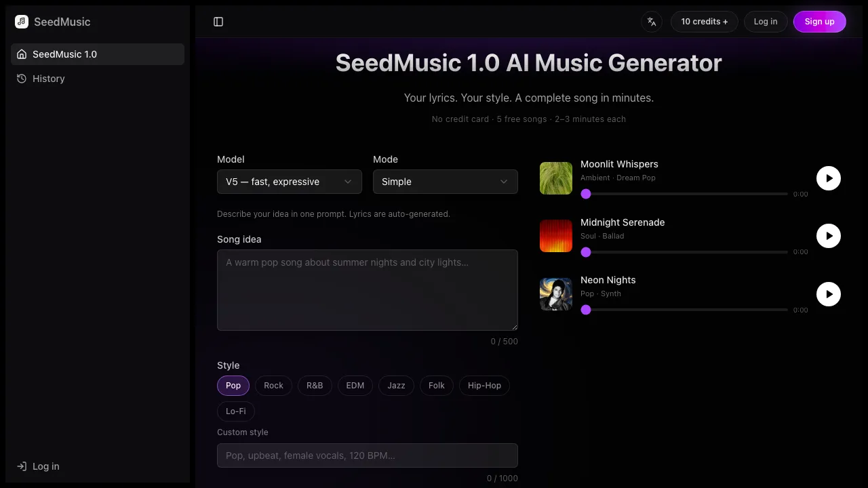Click the SeedMusic brand name link
The image size is (868, 488).
tap(62, 22)
